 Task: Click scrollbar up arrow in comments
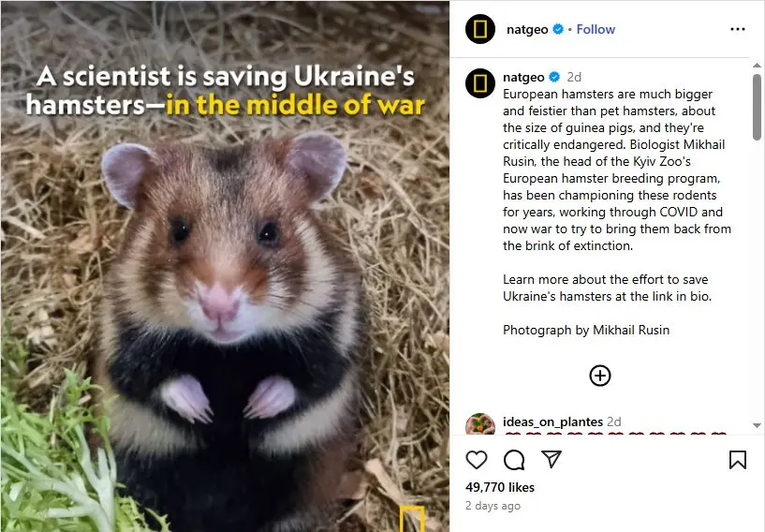point(757,66)
